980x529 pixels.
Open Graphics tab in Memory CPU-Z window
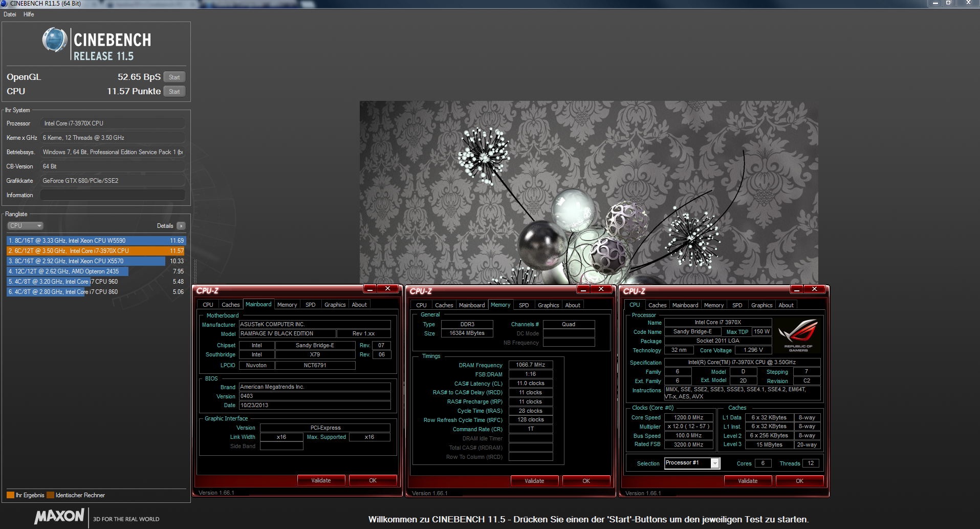pyautogui.click(x=549, y=305)
